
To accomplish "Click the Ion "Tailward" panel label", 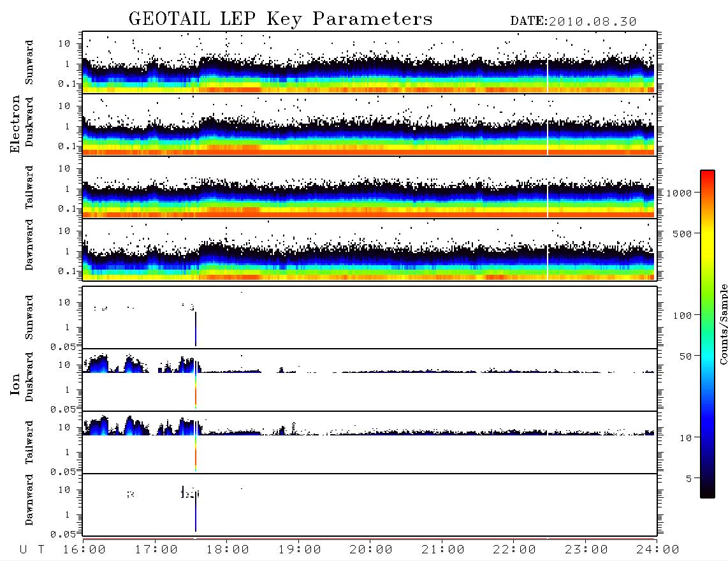I will click(x=29, y=442).
